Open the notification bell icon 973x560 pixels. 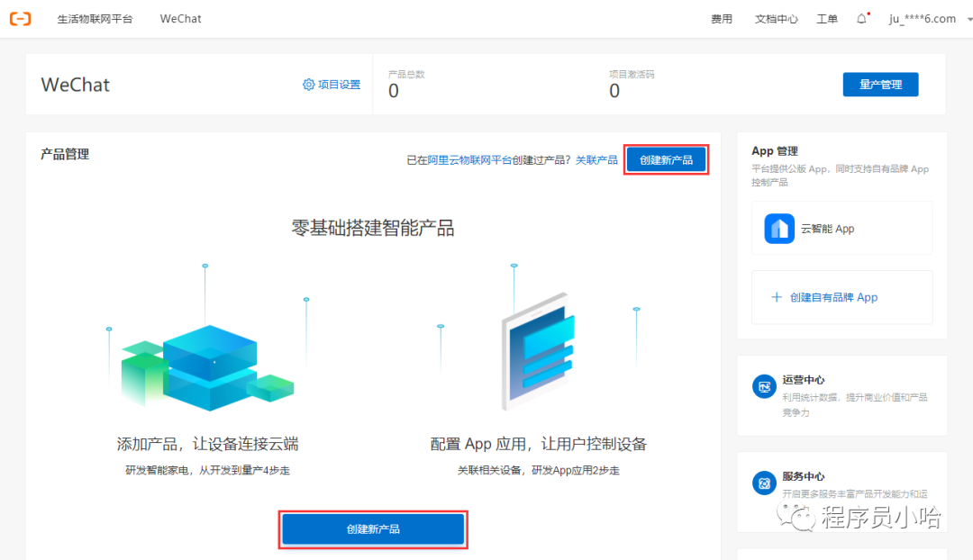pyautogui.click(x=861, y=19)
